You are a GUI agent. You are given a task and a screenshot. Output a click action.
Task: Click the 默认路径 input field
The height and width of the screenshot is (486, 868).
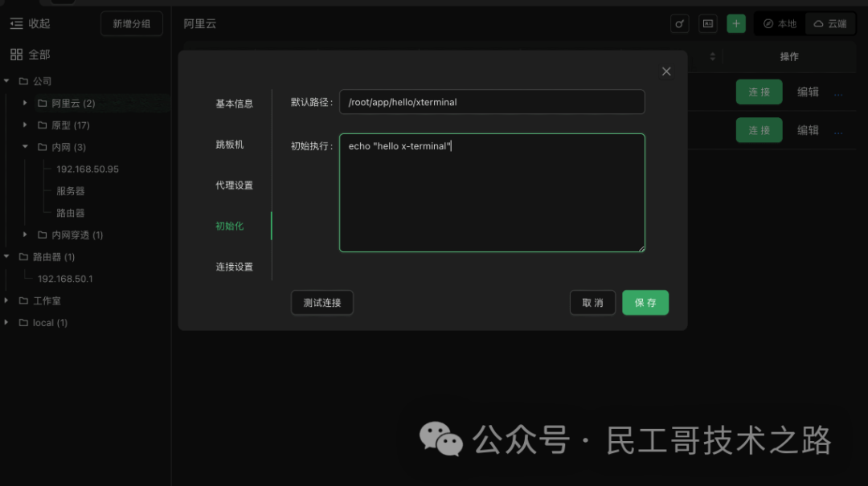(492, 102)
